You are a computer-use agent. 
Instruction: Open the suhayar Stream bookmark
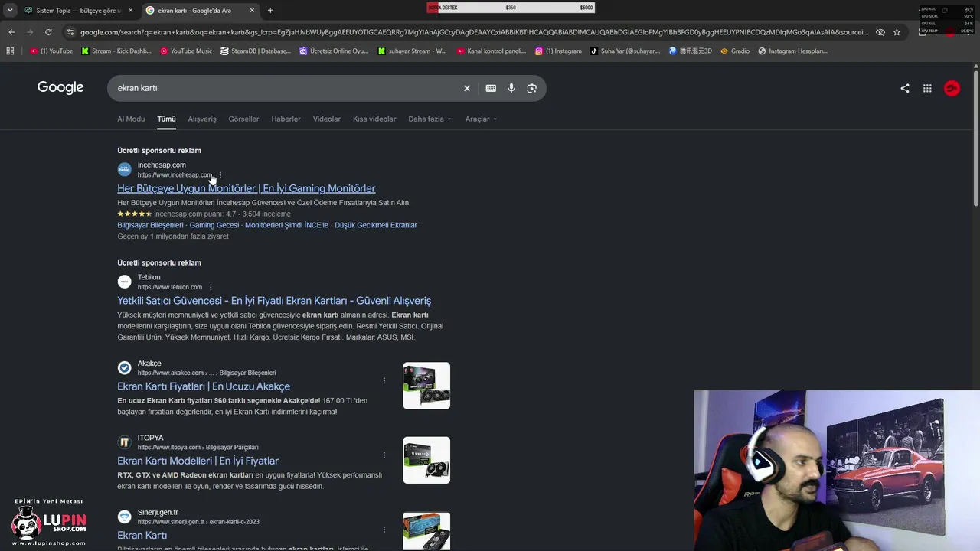(412, 51)
